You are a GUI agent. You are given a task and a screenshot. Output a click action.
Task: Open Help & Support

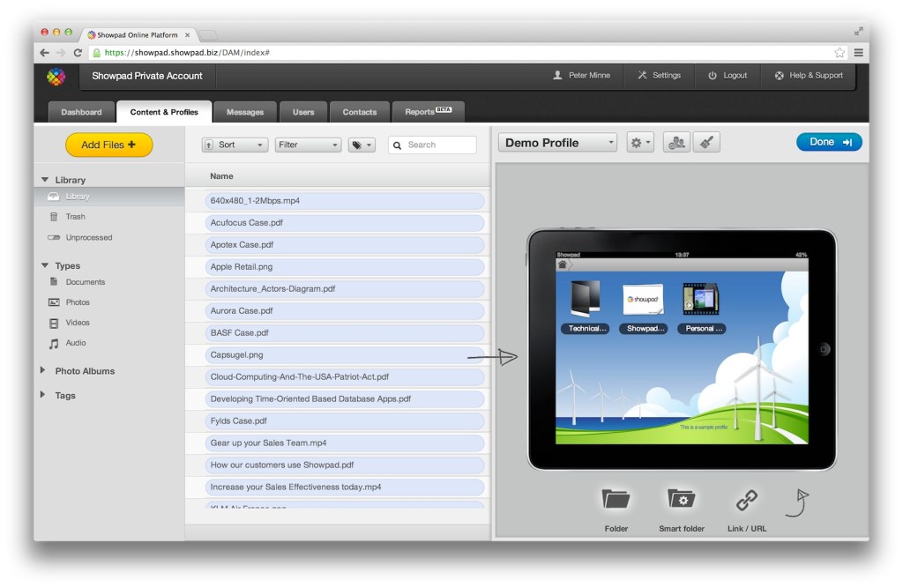point(809,76)
